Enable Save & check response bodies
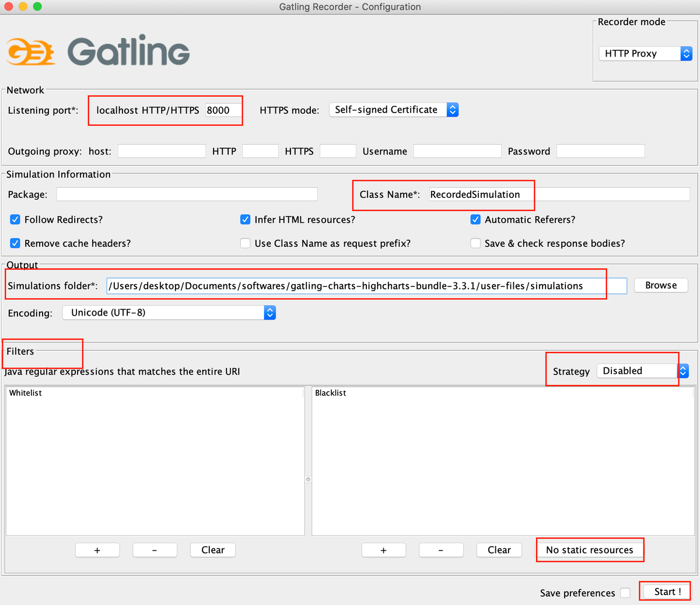The image size is (700, 605). tap(475, 243)
